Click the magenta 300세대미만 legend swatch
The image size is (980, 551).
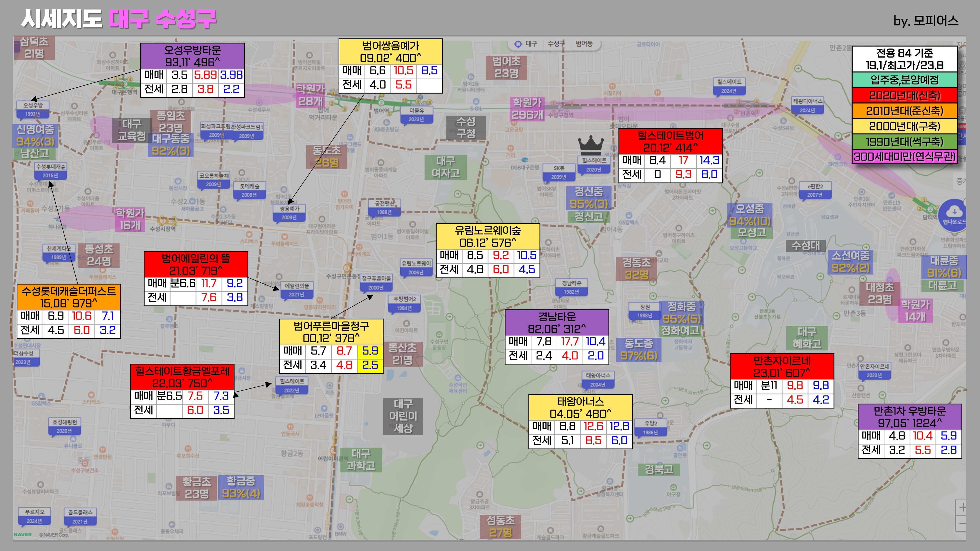click(904, 157)
